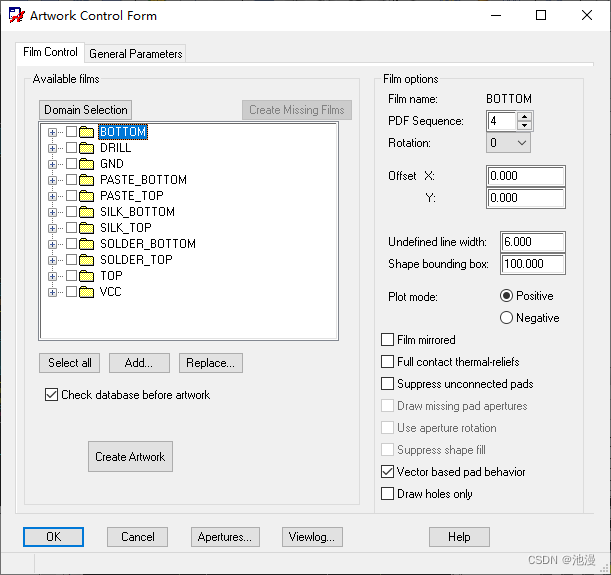Enable the Film mirrored checkbox

388,340
